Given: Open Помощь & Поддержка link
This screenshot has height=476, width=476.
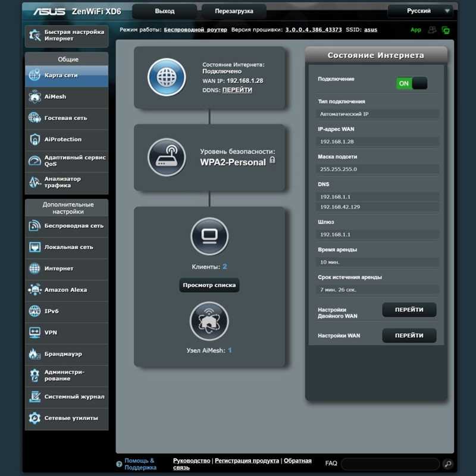Looking at the screenshot, I should [x=140, y=464].
